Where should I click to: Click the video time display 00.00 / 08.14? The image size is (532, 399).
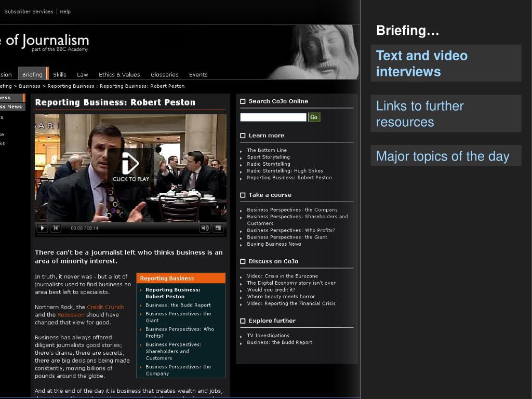click(x=85, y=228)
